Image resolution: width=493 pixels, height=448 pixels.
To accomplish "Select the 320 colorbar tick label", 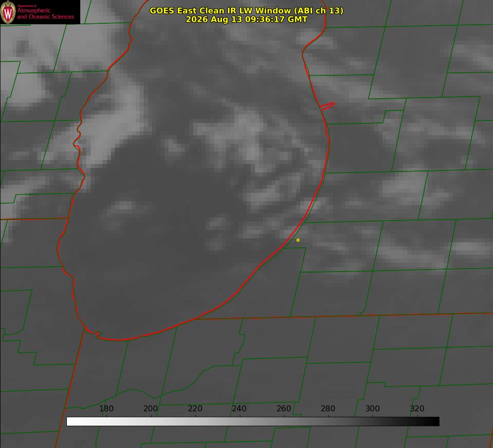I will pyautogui.click(x=417, y=408).
